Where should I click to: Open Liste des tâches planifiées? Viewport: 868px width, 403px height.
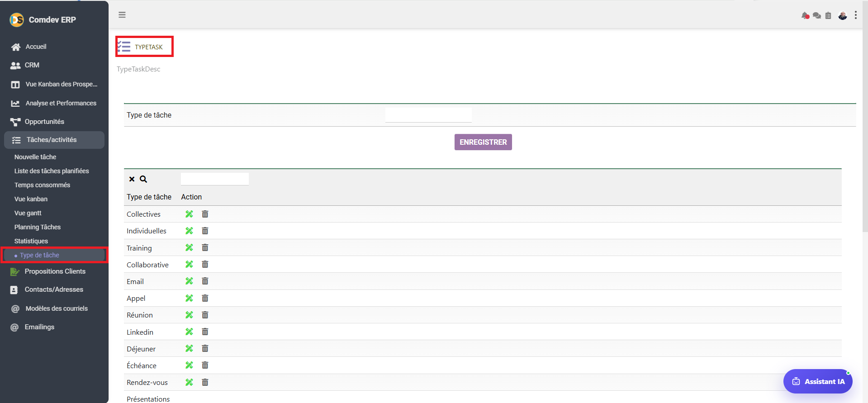tap(52, 171)
